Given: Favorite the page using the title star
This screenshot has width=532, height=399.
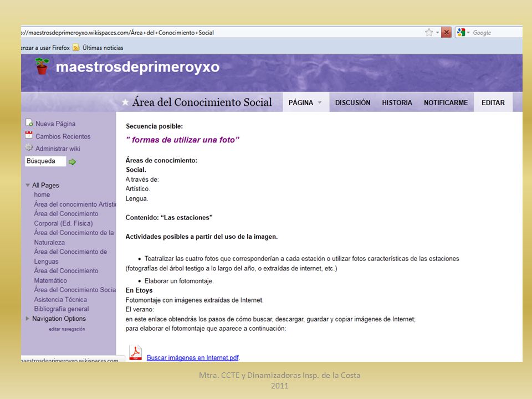Looking at the screenshot, I should coord(125,102).
